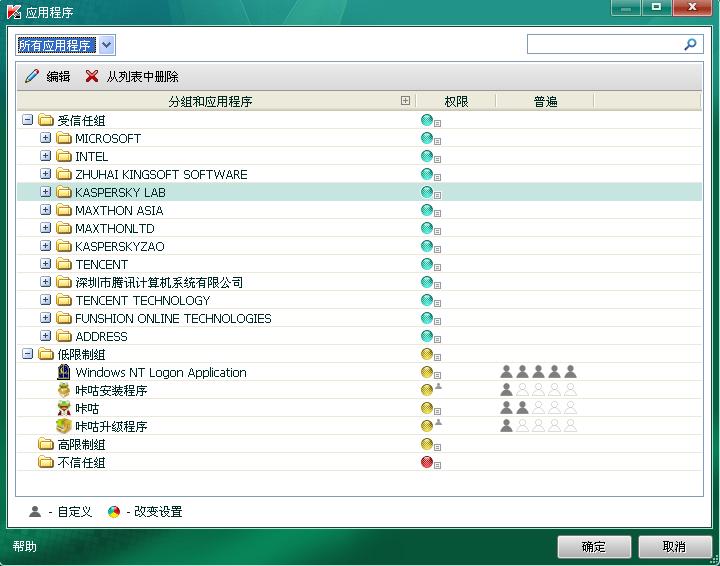Expand ZHUHAI KINGSOFT SOFTWARE folder
The height and width of the screenshot is (566, 720).
[x=45, y=174]
